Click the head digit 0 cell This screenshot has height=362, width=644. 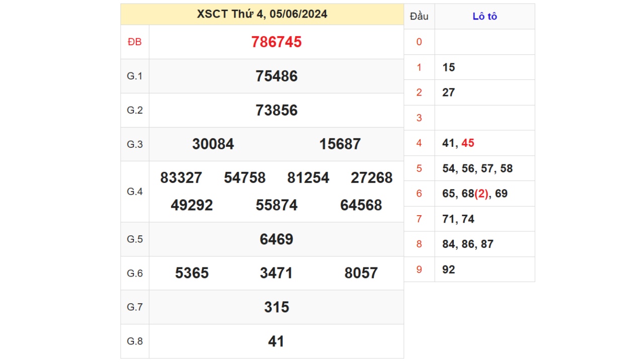[x=419, y=42]
